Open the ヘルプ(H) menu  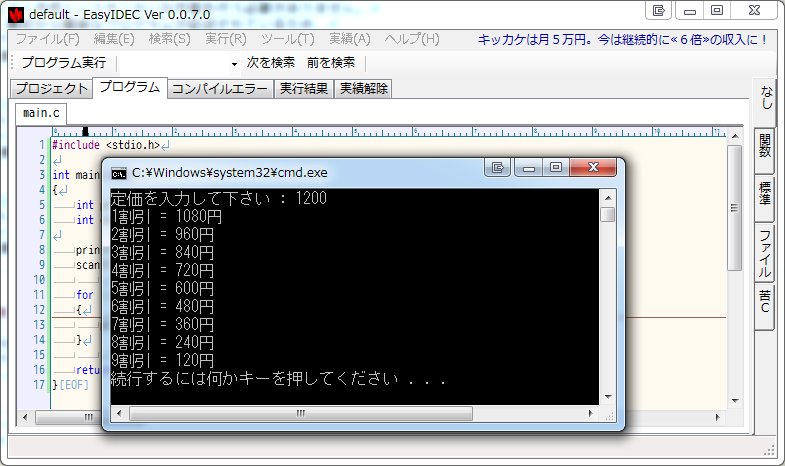[x=412, y=39]
